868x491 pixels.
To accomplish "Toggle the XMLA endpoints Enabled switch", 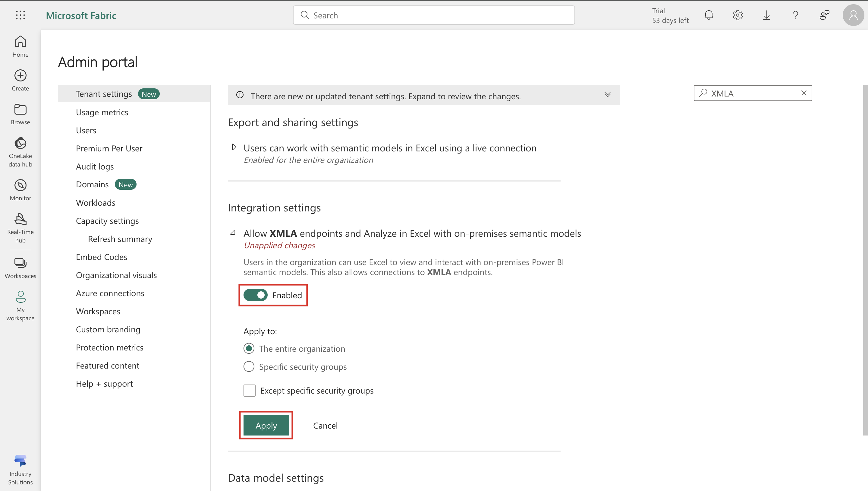I will point(255,295).
